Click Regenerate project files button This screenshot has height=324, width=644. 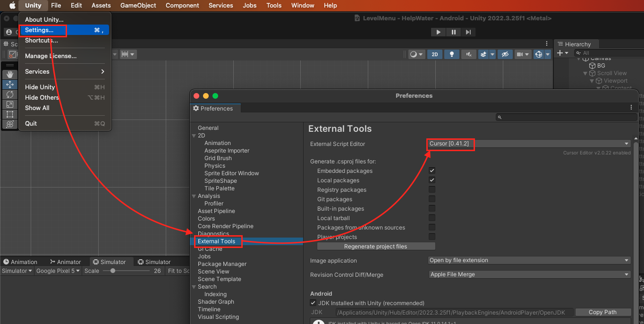(x=376, y=246)
